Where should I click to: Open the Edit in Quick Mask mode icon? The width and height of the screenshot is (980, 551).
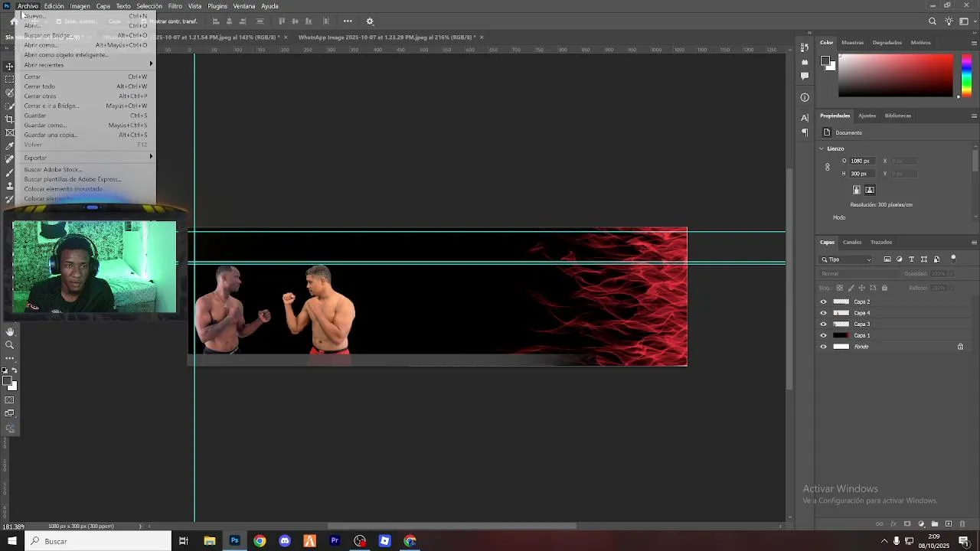point(10,400)
